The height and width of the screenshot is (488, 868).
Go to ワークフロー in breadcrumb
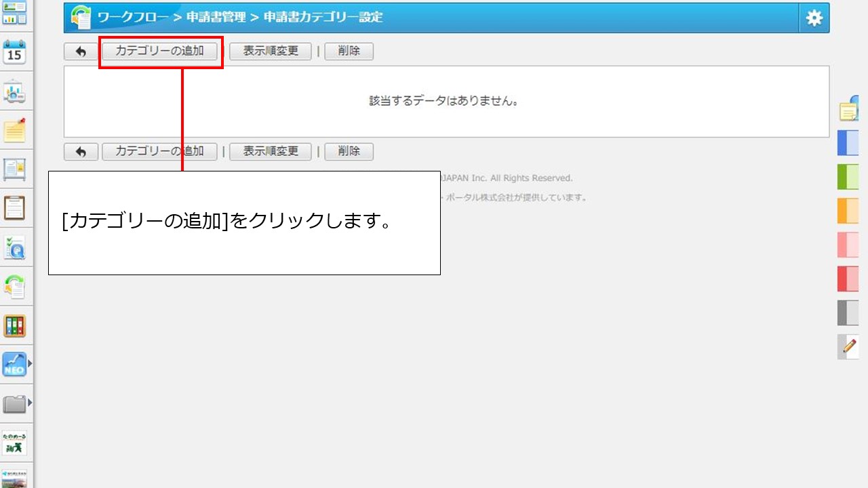tap(133, 17)
